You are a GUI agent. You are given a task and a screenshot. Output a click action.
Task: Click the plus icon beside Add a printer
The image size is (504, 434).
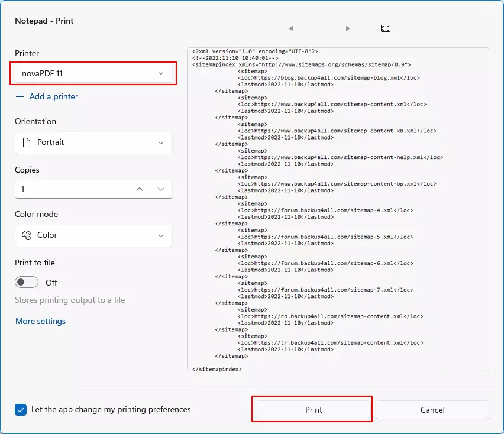pyautogui.click(x=20, y=96)
